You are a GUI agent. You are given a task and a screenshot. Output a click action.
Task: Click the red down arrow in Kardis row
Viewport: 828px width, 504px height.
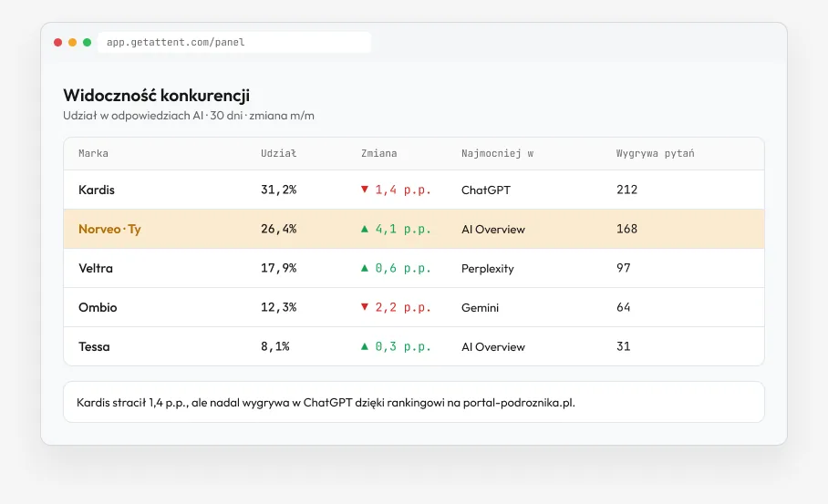(x=365, y=190)
